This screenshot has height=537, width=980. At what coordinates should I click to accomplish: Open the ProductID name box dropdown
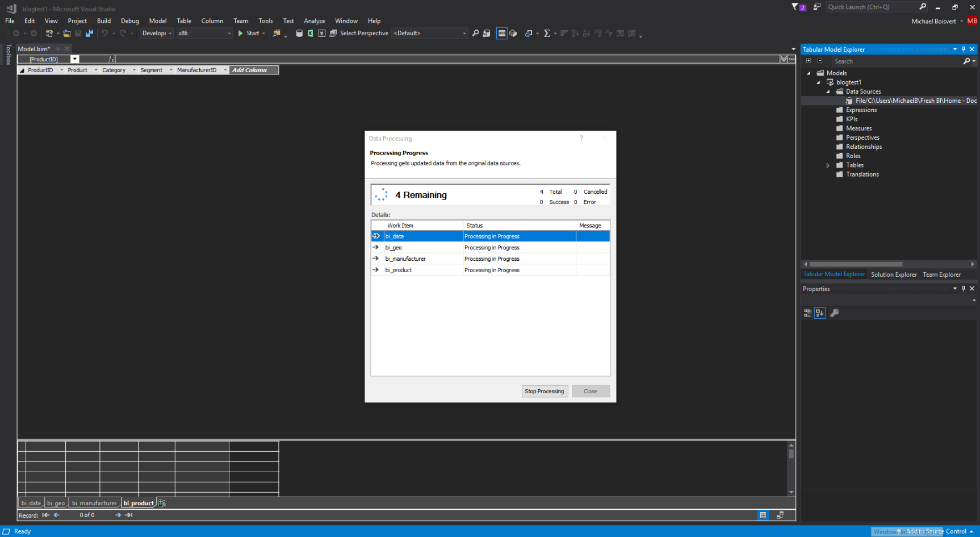coord(74,59)
